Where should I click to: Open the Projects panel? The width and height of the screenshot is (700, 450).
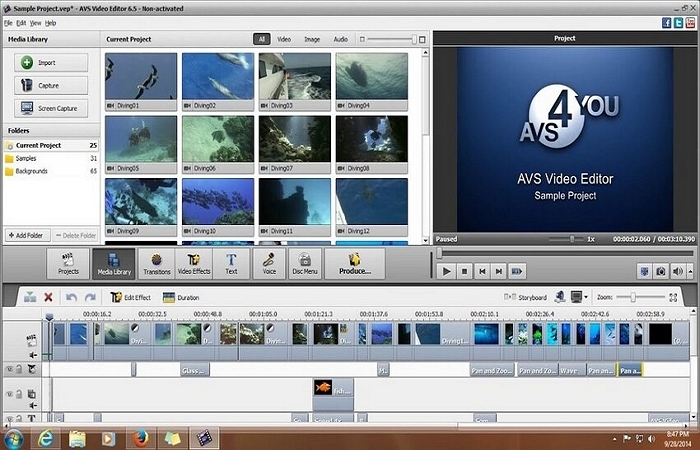tap(68, 264)
